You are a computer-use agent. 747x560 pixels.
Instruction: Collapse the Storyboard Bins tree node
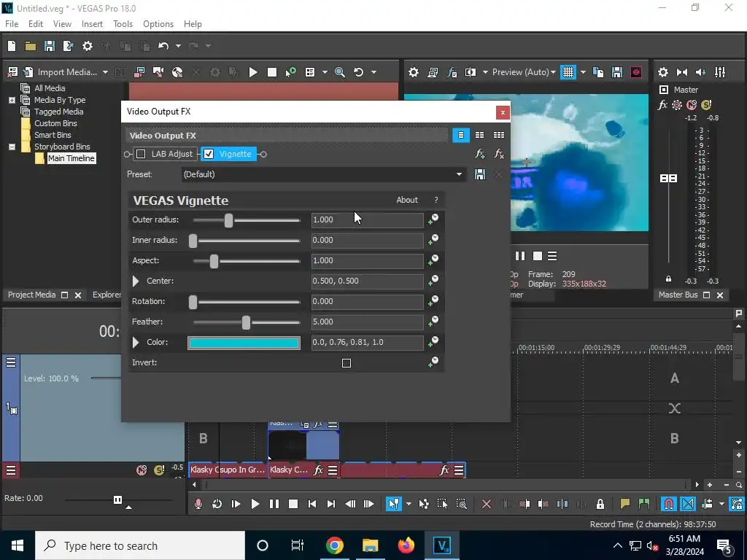pos(12,147)
